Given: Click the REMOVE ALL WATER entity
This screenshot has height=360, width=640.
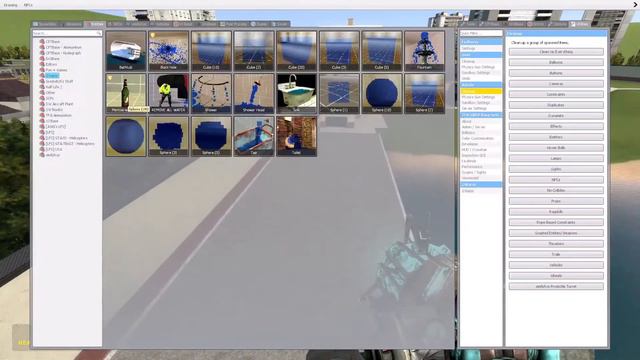Looking at the screenshot, I should click(169, 93).
